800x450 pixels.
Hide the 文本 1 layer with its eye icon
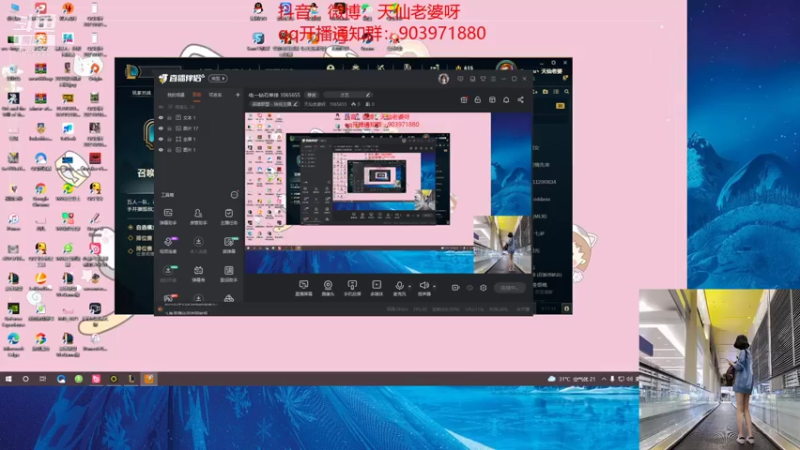pos(161,118)
